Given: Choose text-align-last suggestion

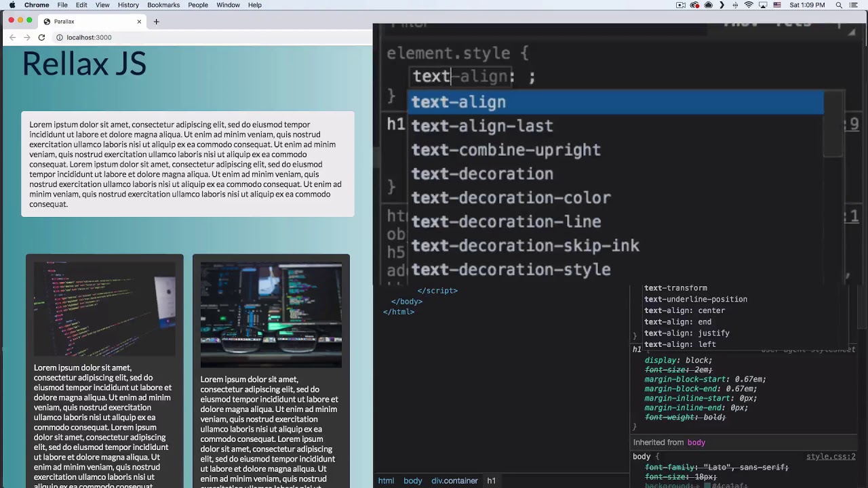Looking at the screenshot, I should click(x=617, y=126).
